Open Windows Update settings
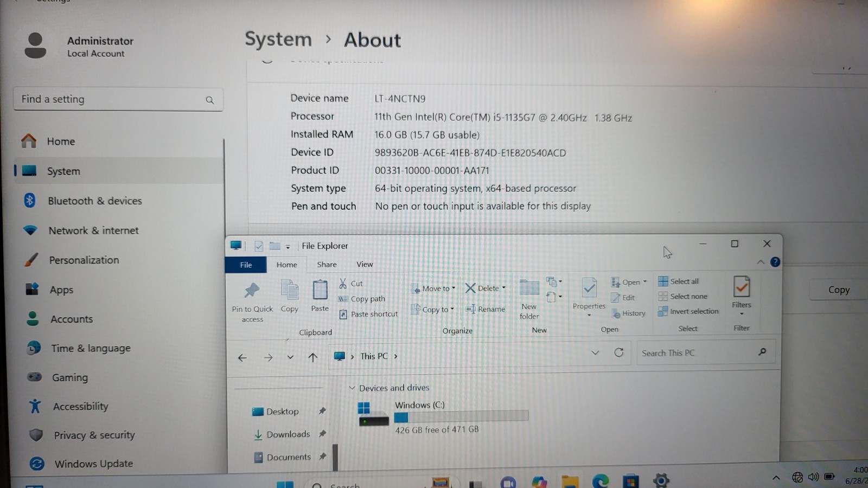The width and height of the screenshot is (868, 488). (118, 464)
